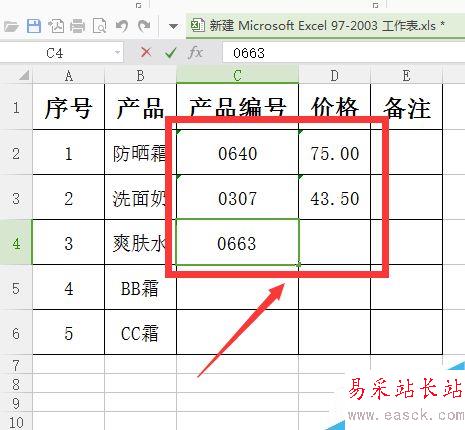Viewport: 465px width, 430px height.
Task: Select serial number cell 5 in column A
Action: pyautogui.click(x=69, y=333)
